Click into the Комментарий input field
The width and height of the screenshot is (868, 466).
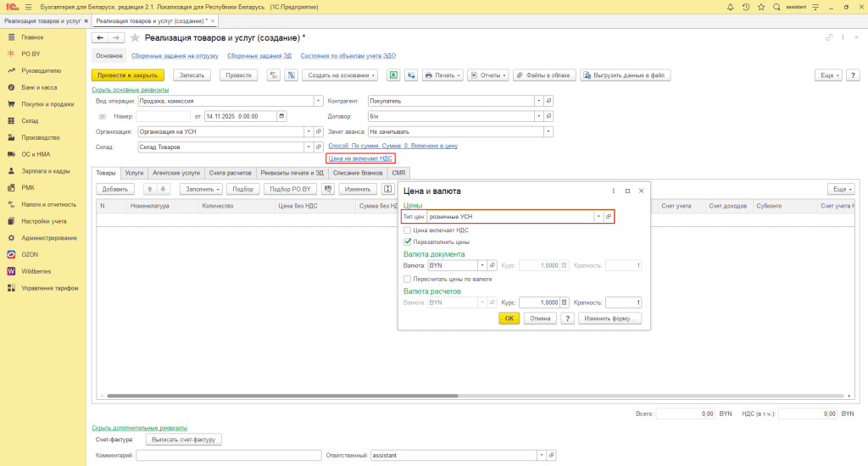[x=229, y=455]
